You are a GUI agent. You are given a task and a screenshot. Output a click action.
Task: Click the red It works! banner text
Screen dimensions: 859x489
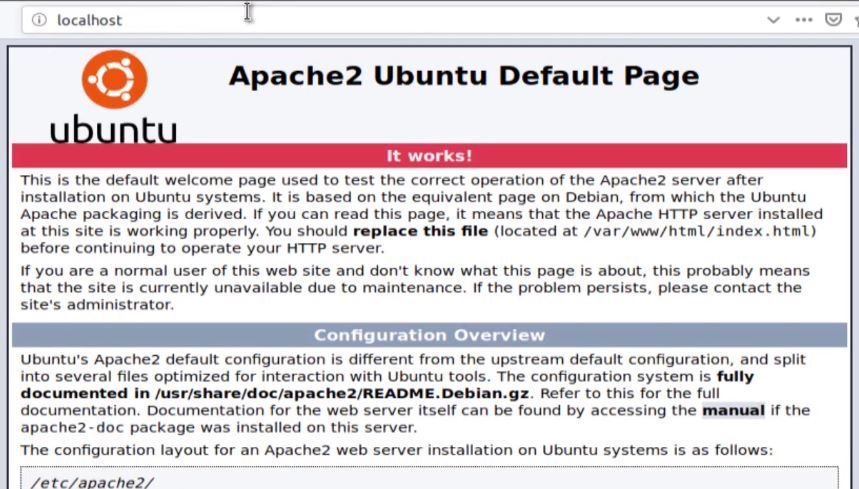point(430,156)
